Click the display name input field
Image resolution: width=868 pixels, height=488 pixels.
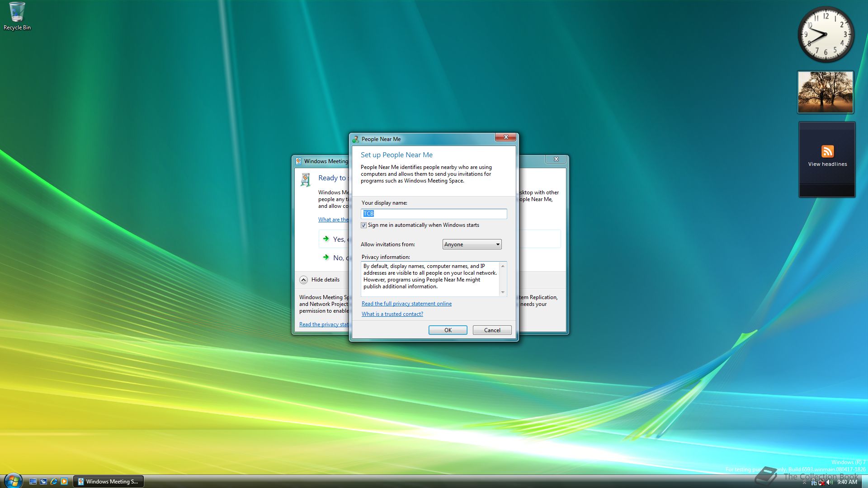[x=434, y=214]
